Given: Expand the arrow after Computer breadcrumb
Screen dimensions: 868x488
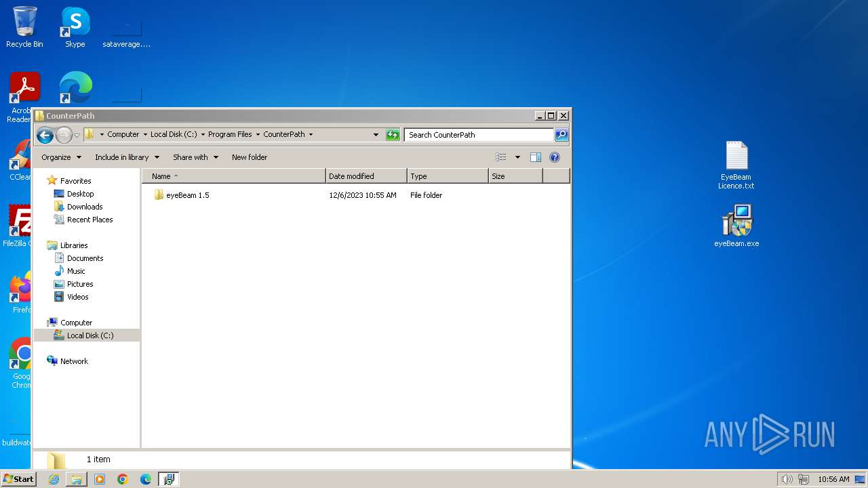Looking at the screenshot, I should pos(145,135).
